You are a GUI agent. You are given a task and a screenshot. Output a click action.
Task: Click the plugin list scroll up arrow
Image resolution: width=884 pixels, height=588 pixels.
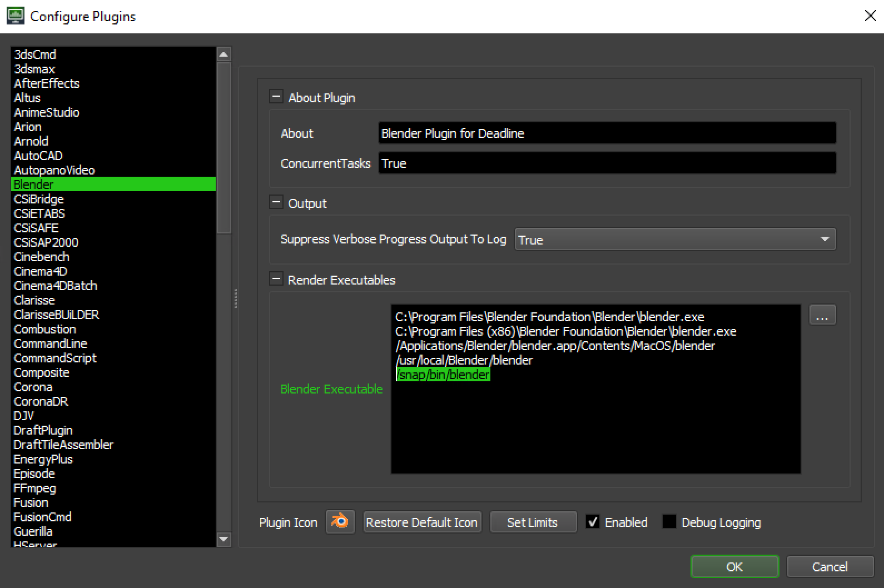coord(224,54)
